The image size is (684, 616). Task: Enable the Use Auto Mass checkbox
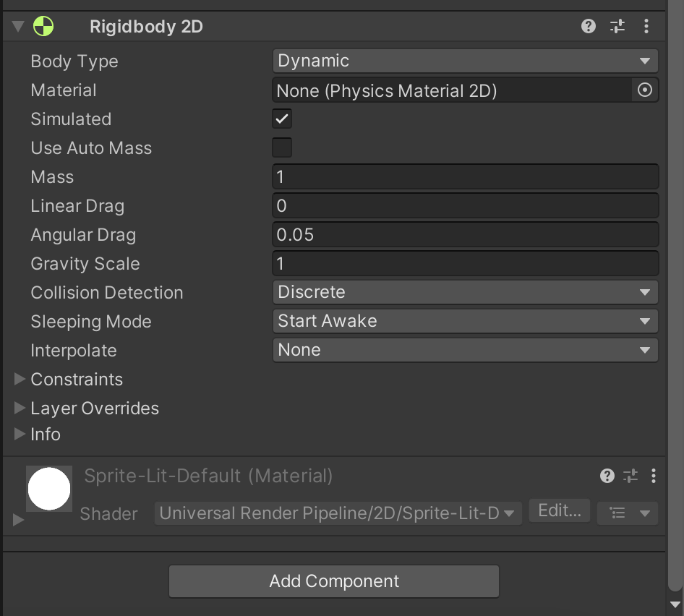point(282,148)
